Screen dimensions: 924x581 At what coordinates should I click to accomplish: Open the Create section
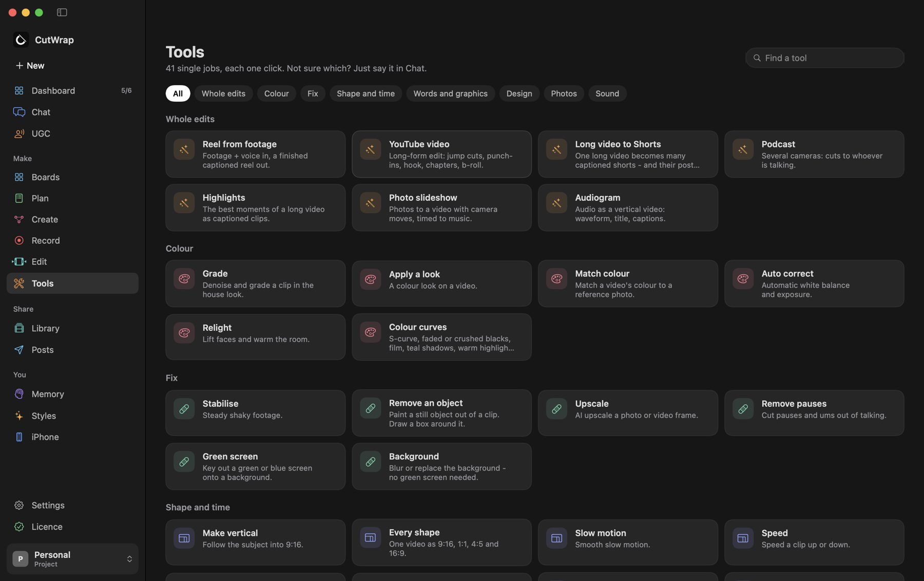pyautogui.click(x=72, y=219)
